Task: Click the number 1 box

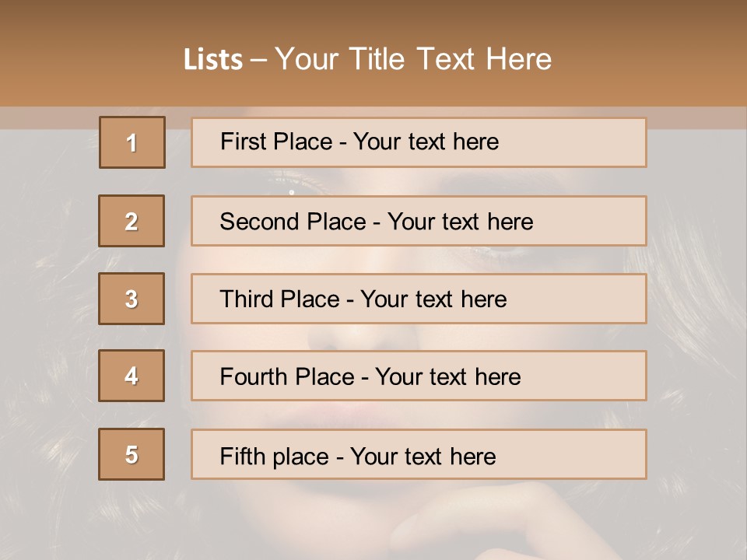Action: coord(132,142)
